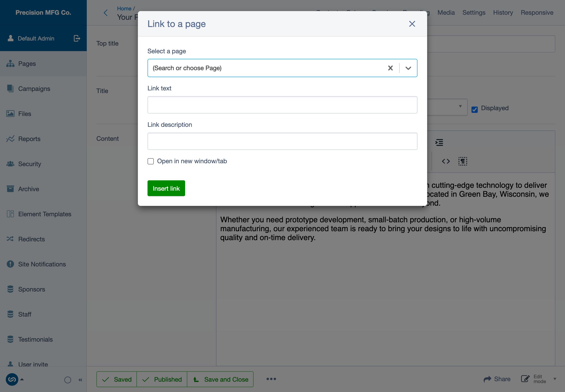Open Element Templates in sidebar

(43, 214)
